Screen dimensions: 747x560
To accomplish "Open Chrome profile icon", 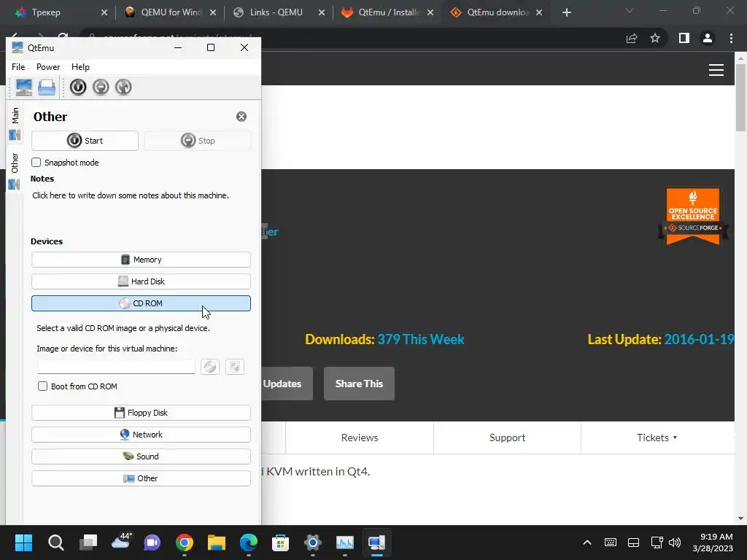I will tap(708, 38).
